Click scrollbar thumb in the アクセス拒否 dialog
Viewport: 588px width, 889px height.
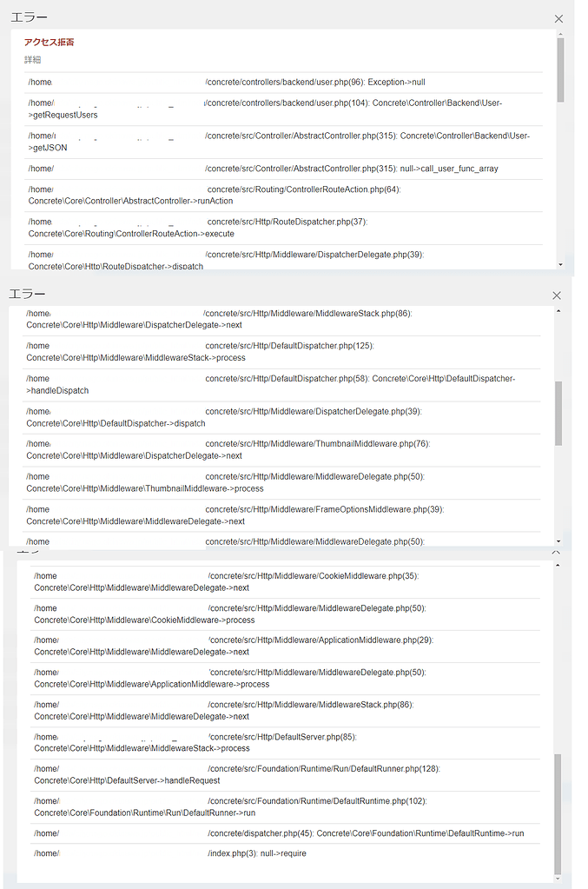pyautogui.click(x=560, y=70)
